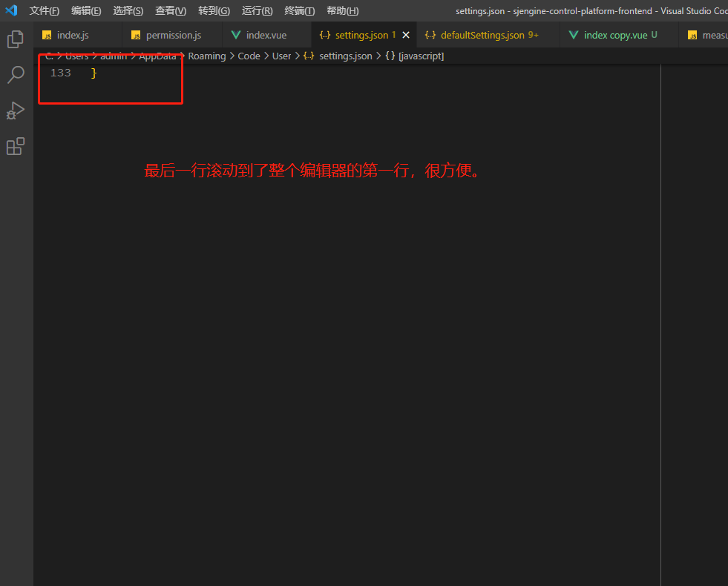Open the 编辑(E) menu
The image size is (728, 586).
coord(86,10)
